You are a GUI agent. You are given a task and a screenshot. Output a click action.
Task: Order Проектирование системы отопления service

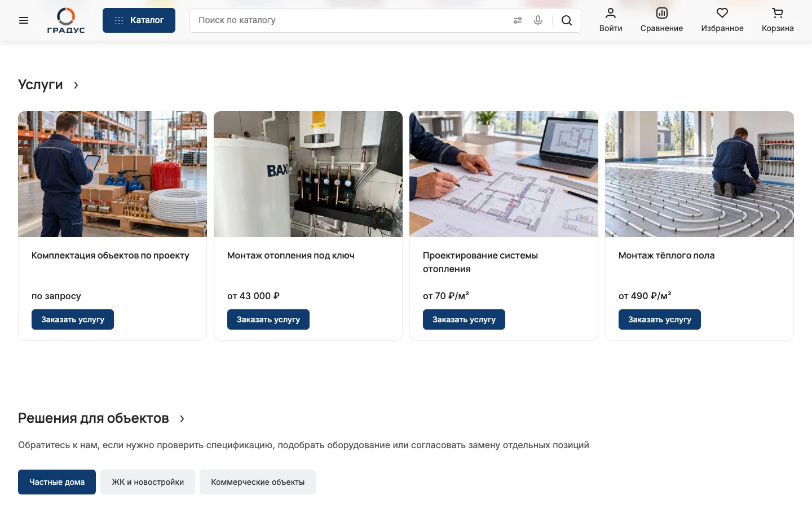(x=464, y=319)
